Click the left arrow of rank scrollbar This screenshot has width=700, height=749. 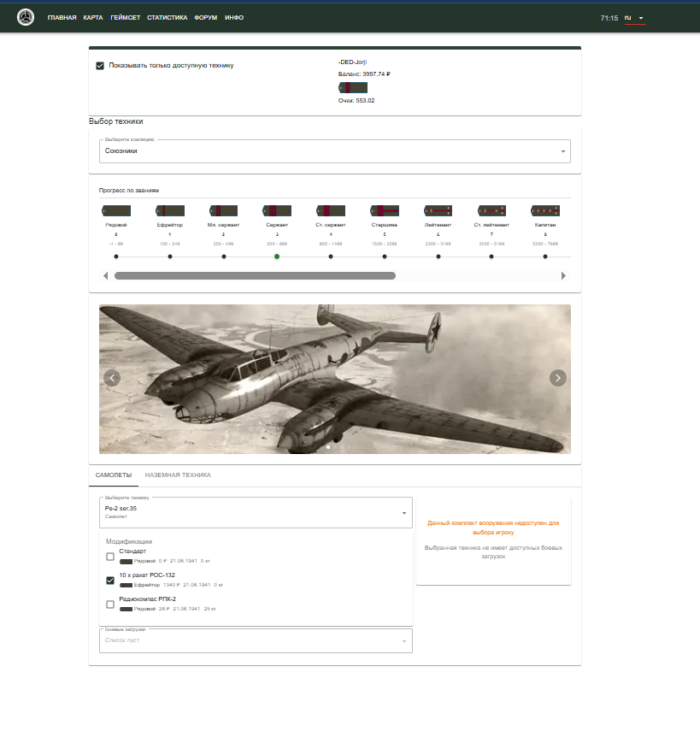coord(106,276)
